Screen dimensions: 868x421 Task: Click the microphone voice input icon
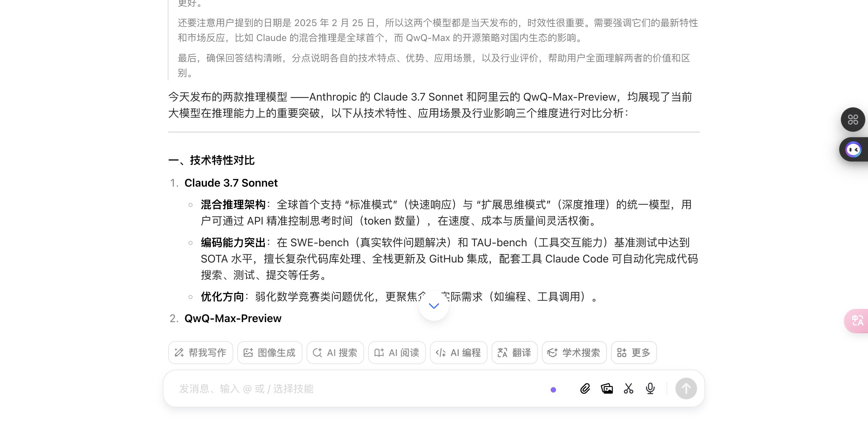[650, 388]
